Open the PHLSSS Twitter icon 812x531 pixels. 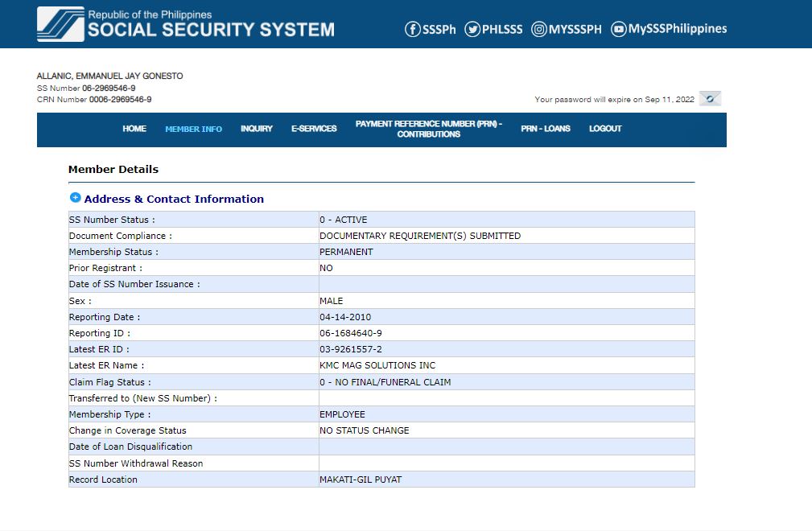(x=472, y=30)
